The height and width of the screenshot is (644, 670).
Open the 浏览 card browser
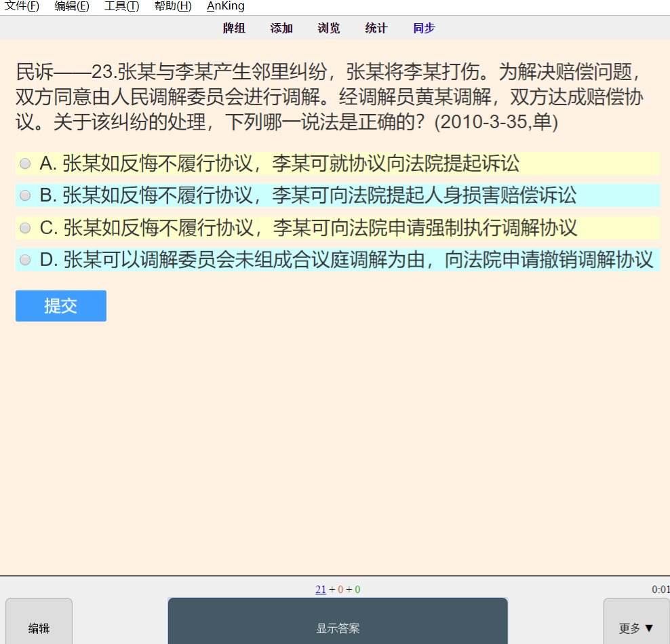click(x=329, y=29)
